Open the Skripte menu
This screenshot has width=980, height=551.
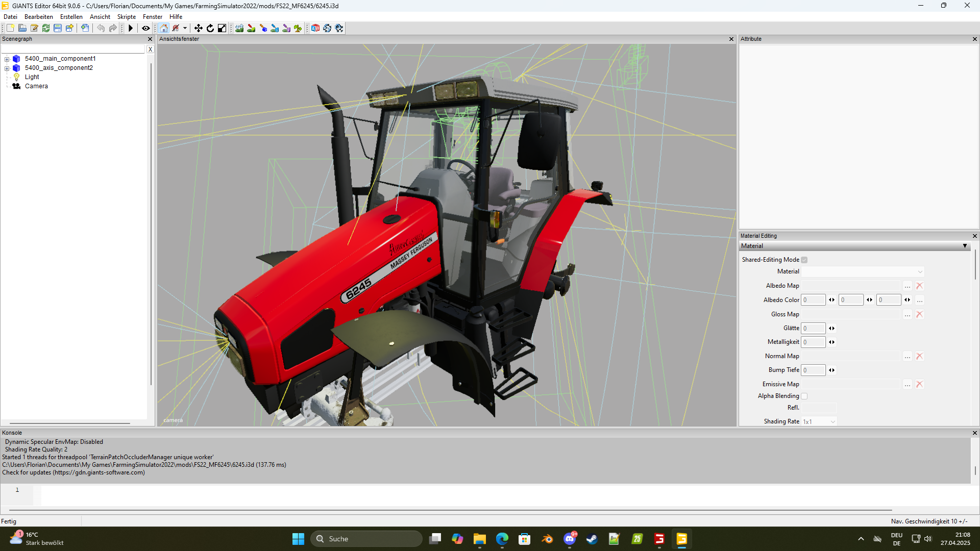[126, 17]
